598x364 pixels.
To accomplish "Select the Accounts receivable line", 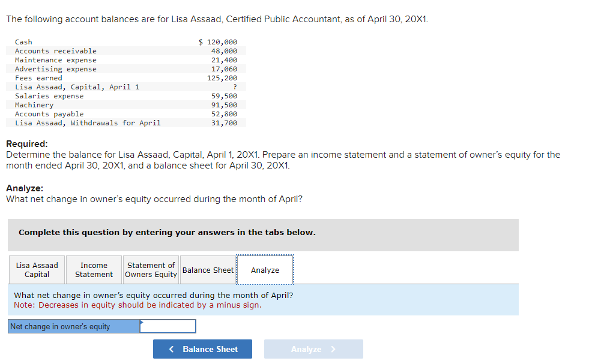I will [x=120, y=50].
